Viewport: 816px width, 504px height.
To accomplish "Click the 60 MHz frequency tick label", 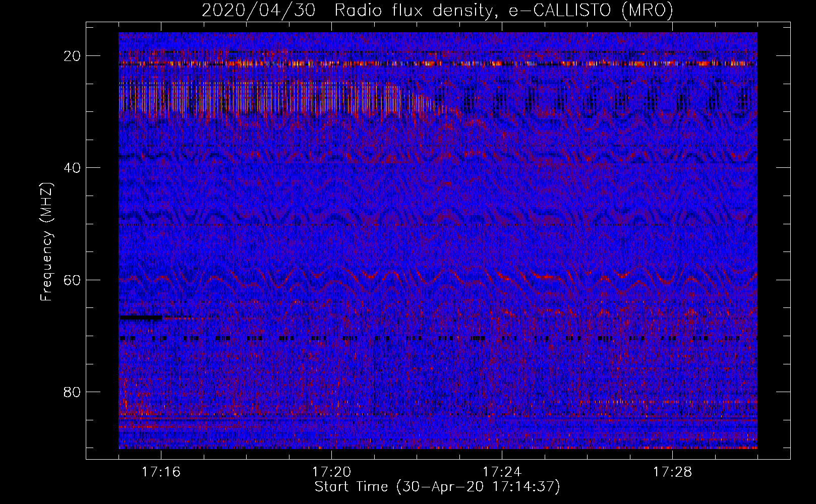I will [x=73, y=280].
